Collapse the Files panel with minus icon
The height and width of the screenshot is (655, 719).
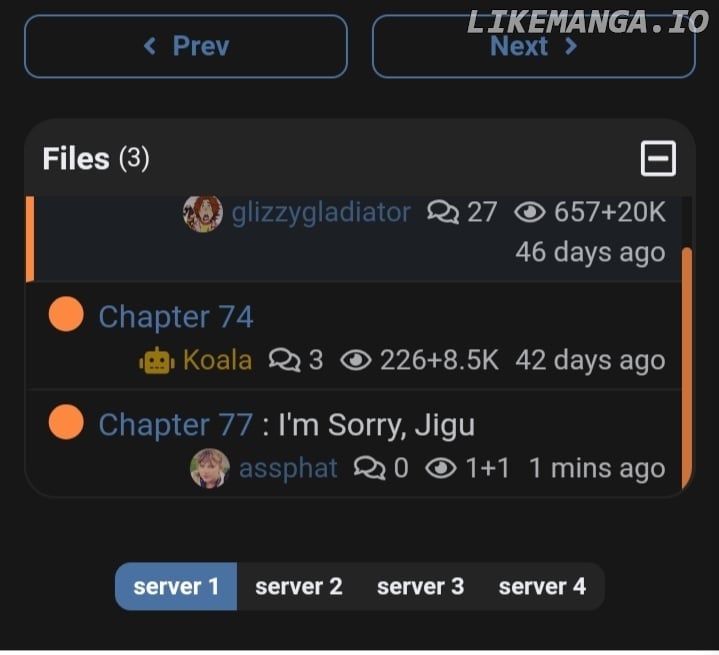(658, 159)
